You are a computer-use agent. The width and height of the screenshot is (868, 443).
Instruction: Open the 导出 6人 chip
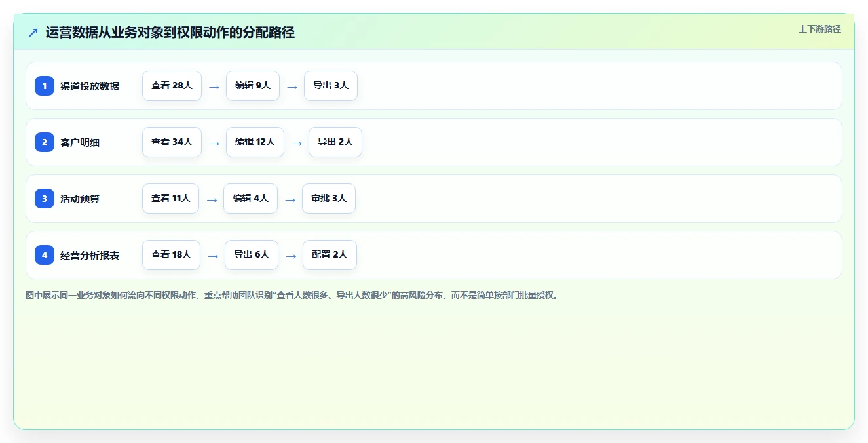point(252,255)
